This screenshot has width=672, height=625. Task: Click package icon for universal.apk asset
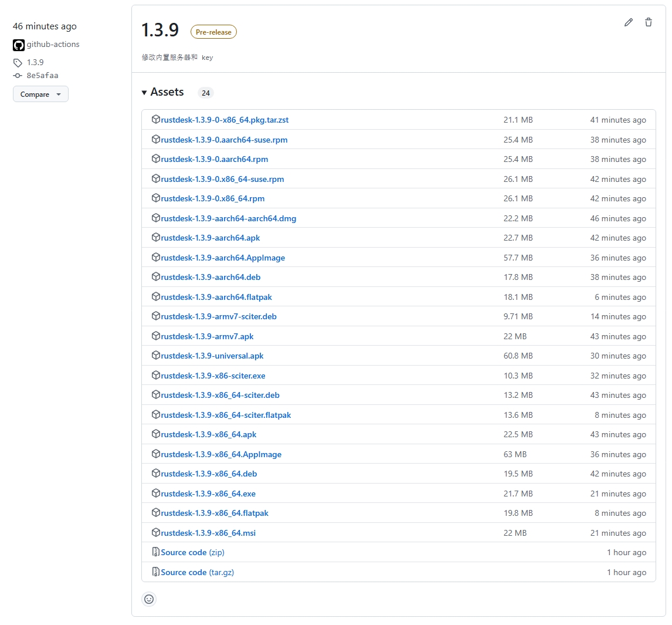tap(156, 355)
